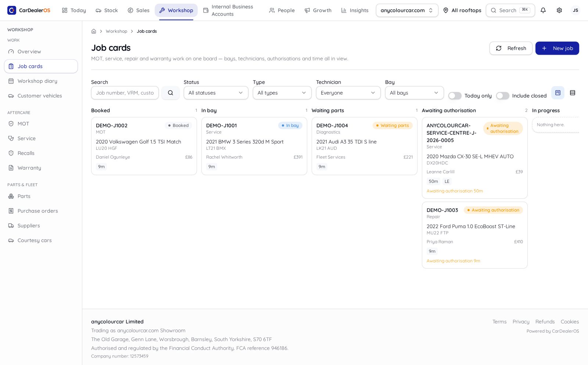Click the global Search box in header
The width and height of the screenshot is (588, 365).
[510, 10]
